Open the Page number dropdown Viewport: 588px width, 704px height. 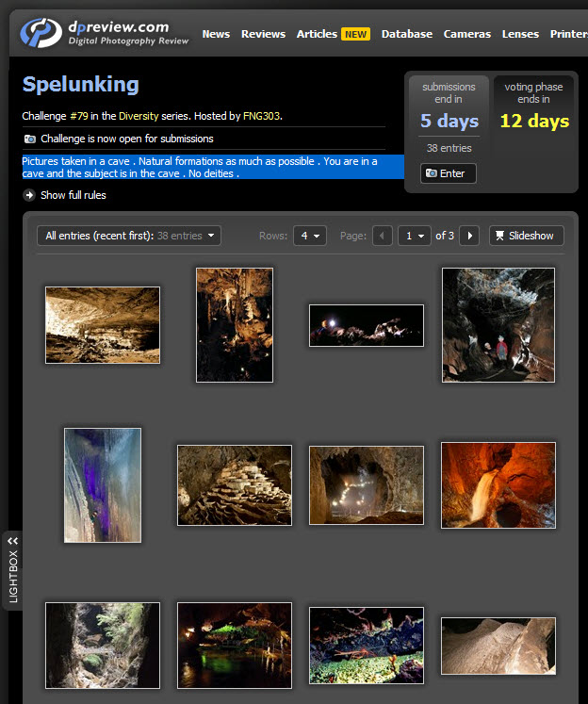pos(415,236)
